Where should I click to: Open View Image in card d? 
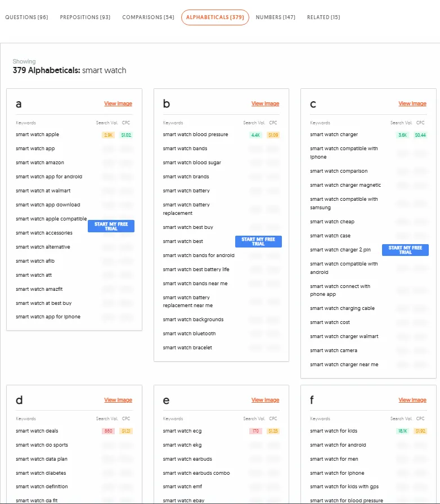pos(118,400)
